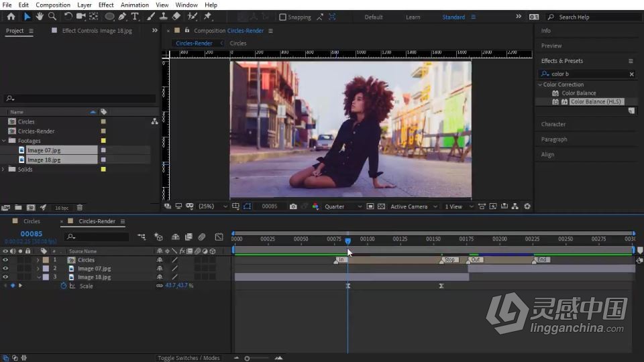Switch to the Effect Controls tab
The image size is (644, 362).
click(97, 31)
